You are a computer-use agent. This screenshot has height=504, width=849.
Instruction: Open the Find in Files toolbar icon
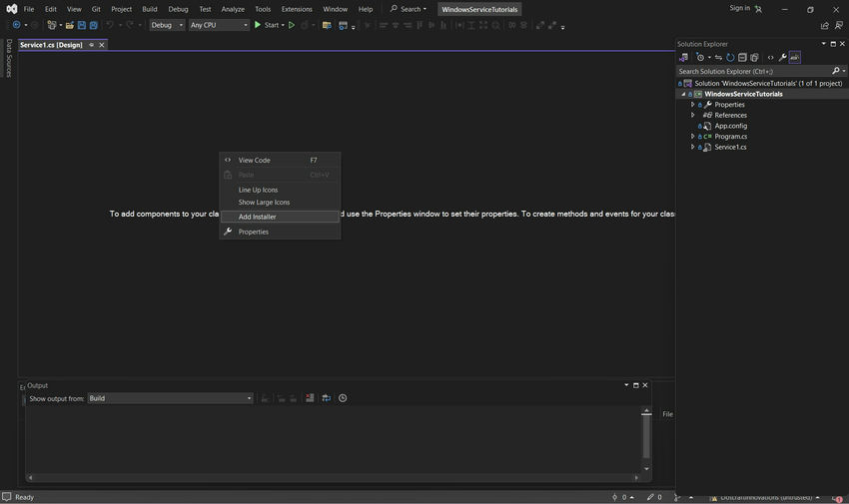coord(327,25)
